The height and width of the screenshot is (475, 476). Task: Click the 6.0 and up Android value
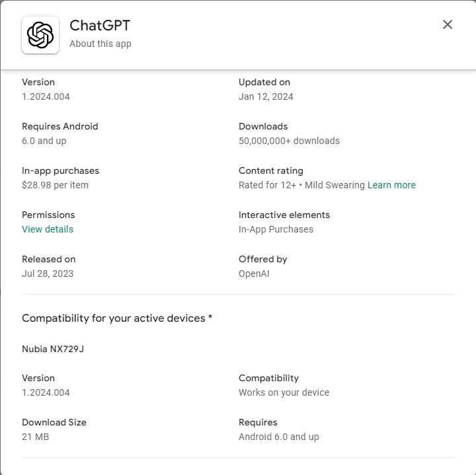[44, 141]
